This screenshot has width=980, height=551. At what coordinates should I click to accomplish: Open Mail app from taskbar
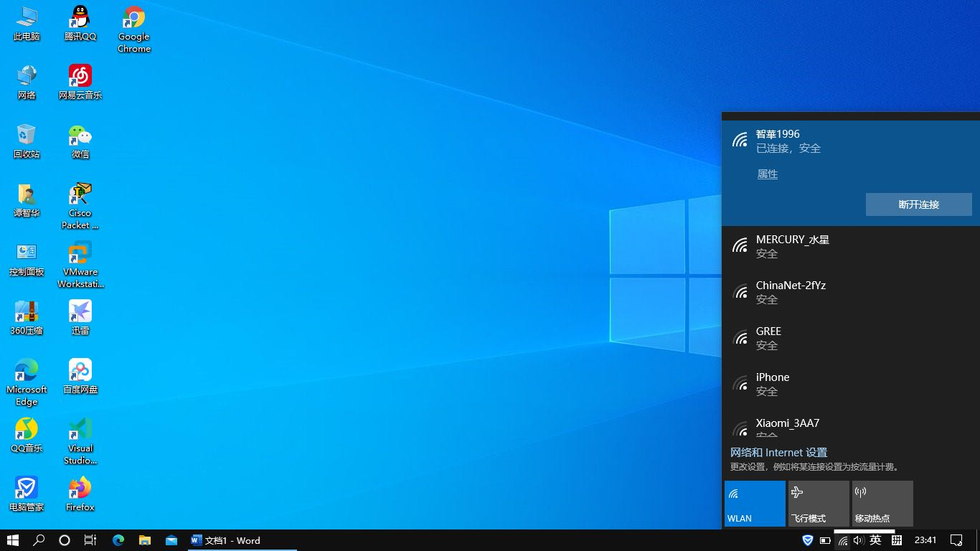[171, 540]
